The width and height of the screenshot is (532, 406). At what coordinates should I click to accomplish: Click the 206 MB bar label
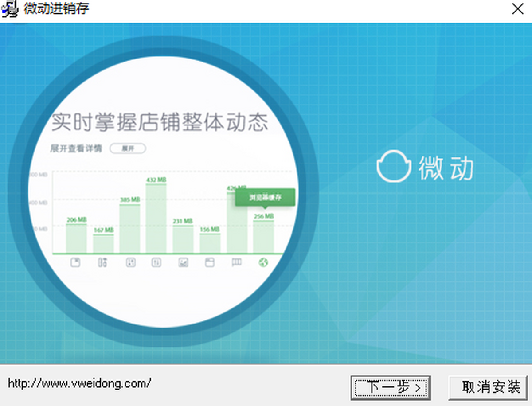point(76,219)
